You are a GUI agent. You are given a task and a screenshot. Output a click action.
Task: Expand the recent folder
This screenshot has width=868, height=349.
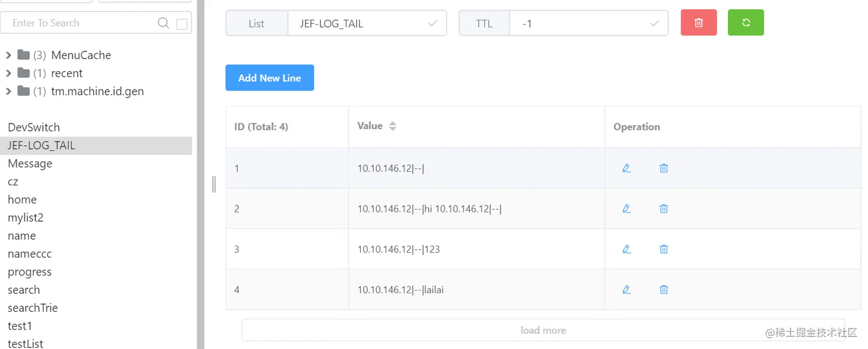pyautogui.click(x=9, y=73)
